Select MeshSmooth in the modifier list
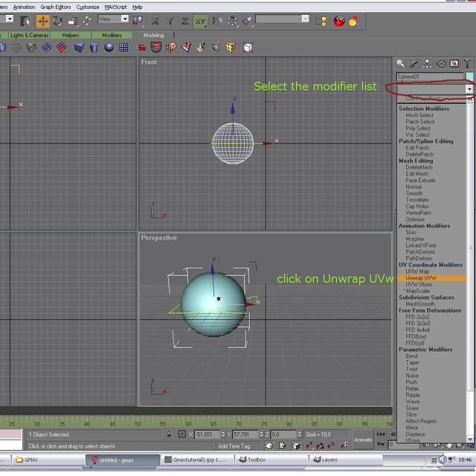 pos(420,303)
